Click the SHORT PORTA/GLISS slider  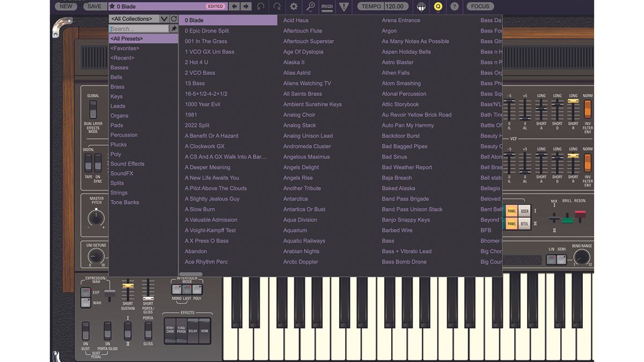148,290
